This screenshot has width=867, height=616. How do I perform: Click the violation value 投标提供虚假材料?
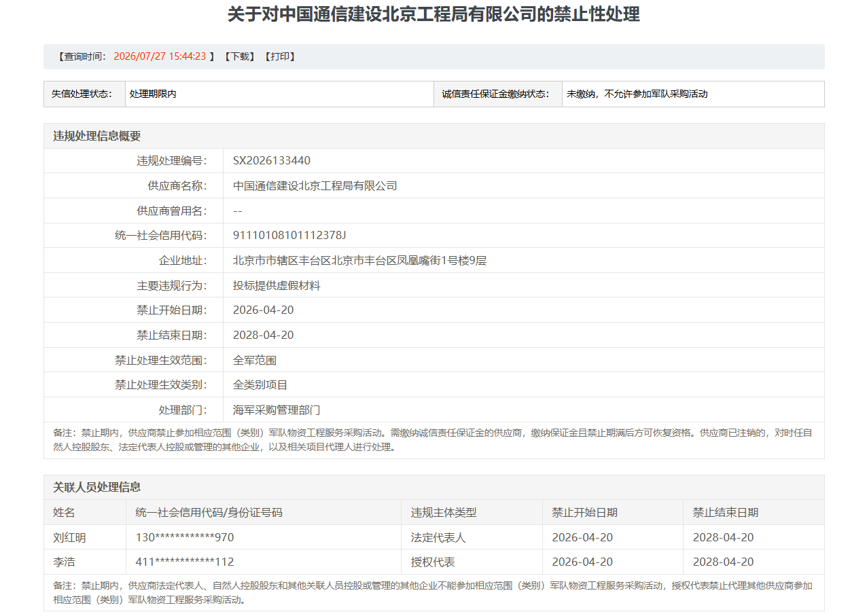[277, 285]
